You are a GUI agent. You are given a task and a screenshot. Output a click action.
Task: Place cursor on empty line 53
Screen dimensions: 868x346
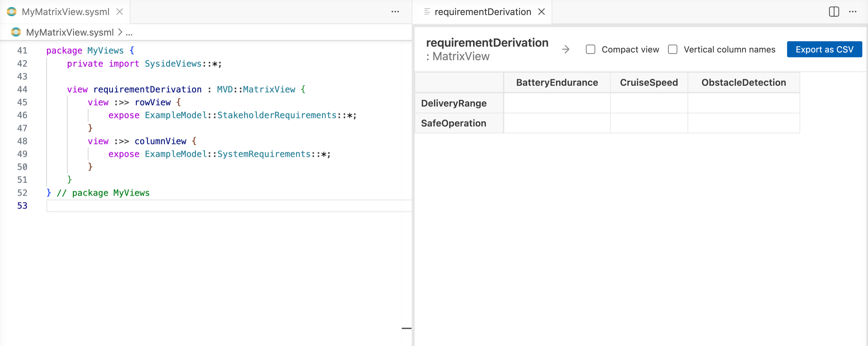228,206
